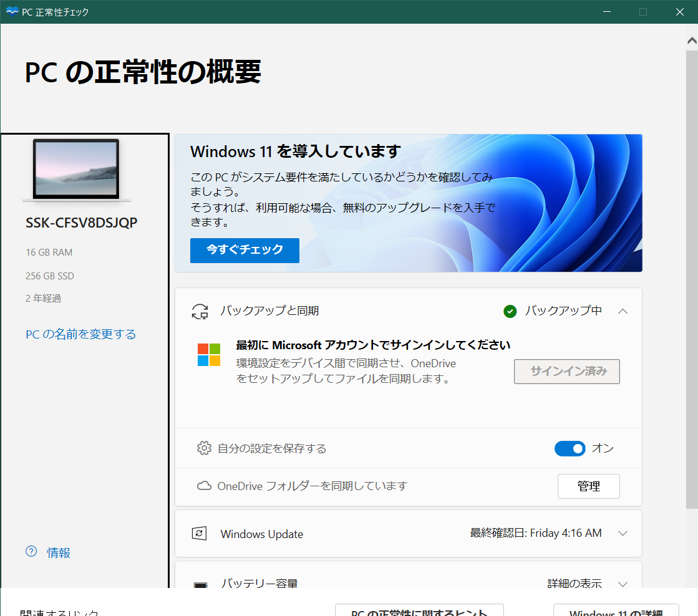
Task: Click the backup and sync arrows icon
Action: click(200, 312)
